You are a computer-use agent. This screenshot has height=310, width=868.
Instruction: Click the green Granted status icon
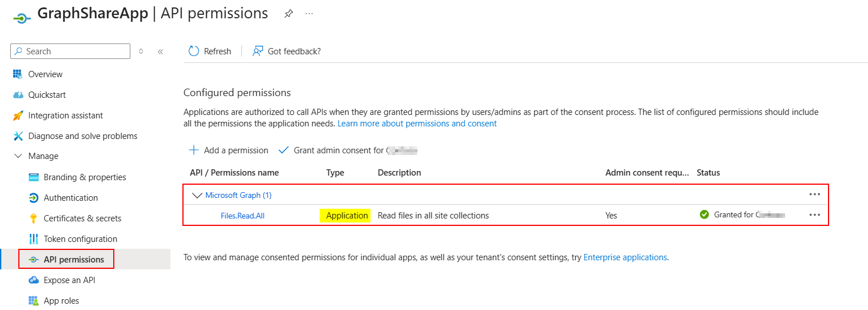[x=704, y=214]
